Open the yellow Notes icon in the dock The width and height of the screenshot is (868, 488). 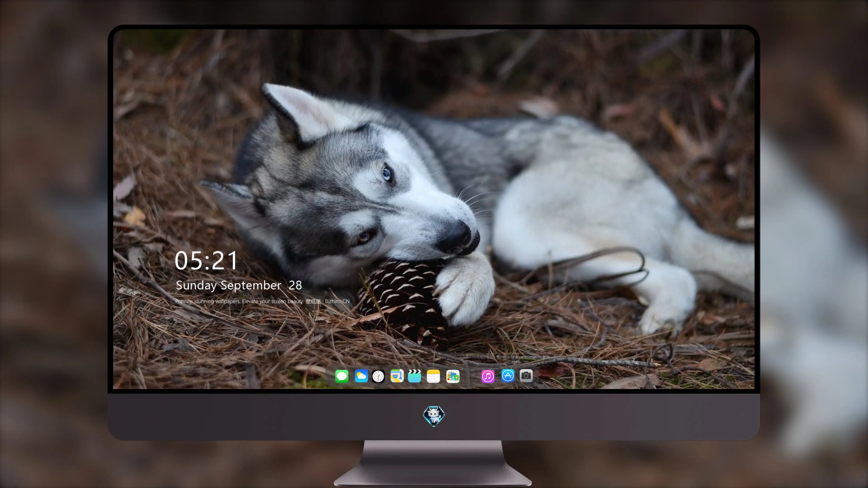point(433,376)
